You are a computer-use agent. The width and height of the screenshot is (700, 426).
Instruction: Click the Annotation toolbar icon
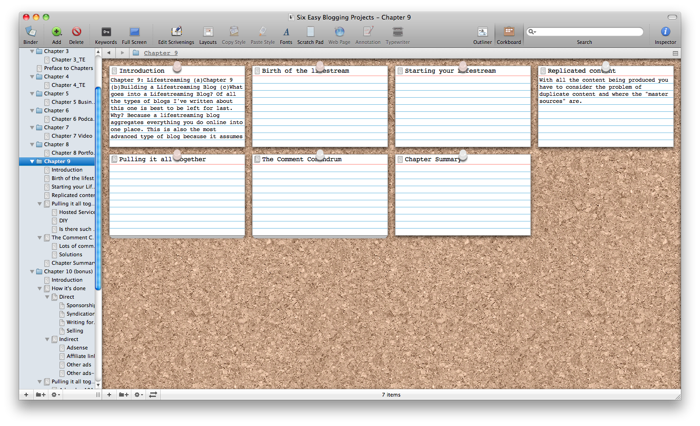pyautogui.click(x=368, y=31)
